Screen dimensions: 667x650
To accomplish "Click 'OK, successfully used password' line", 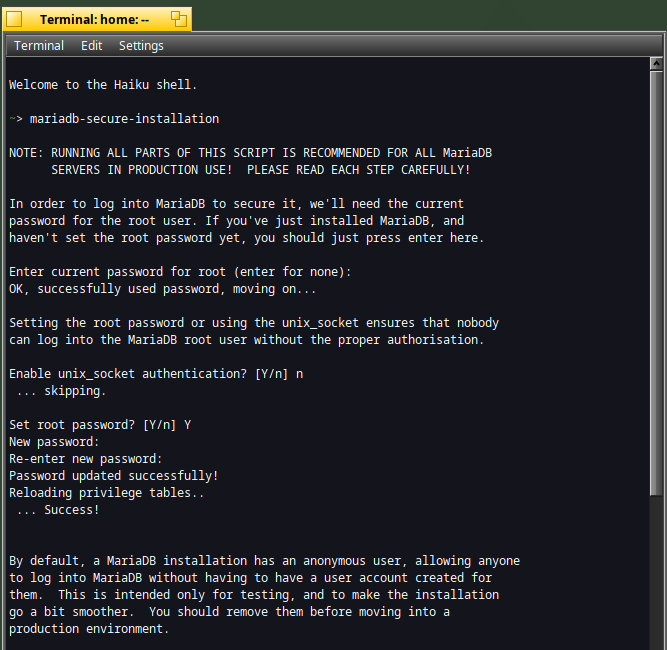I will pos(162,289).
